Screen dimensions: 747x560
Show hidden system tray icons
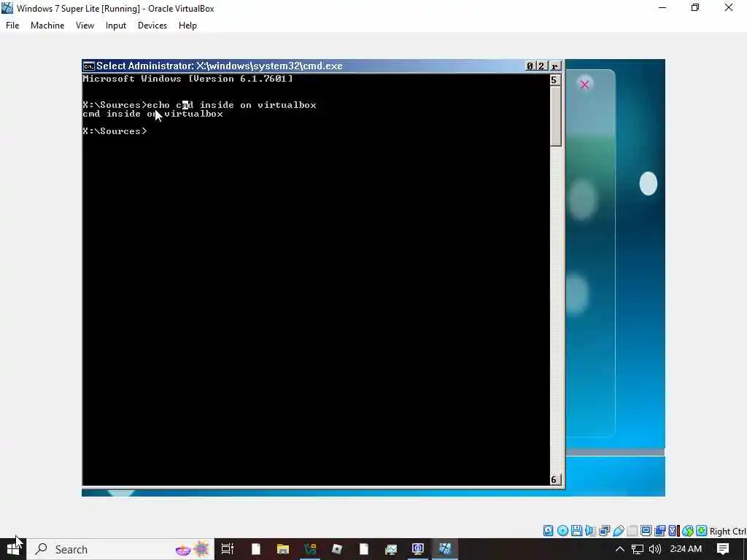(619, 549)
